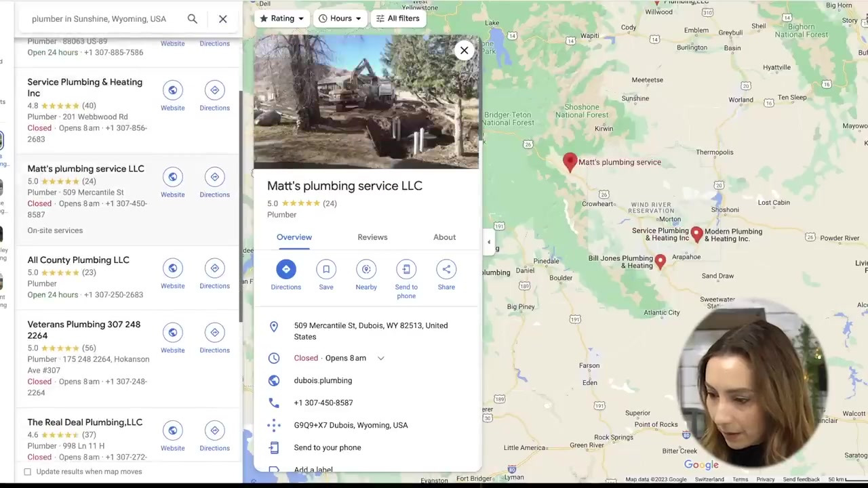Screen dimensions: 868x488
Task: Open the Terms link on the map
Action: point(740,480)
